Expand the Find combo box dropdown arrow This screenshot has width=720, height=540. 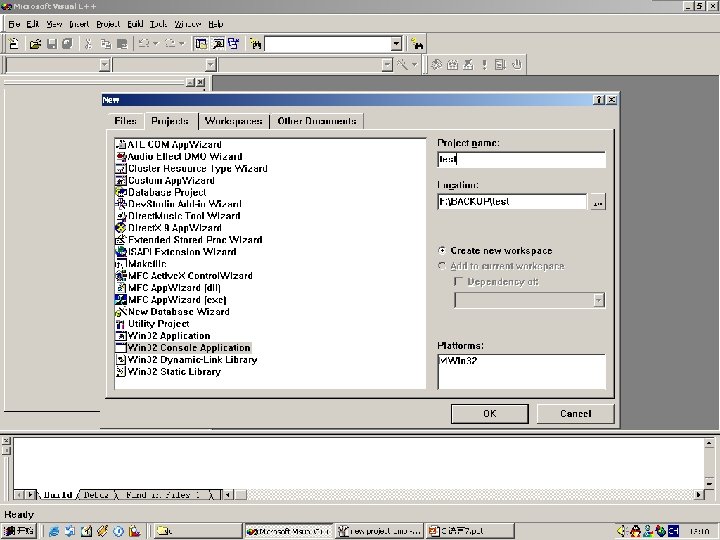396,44
